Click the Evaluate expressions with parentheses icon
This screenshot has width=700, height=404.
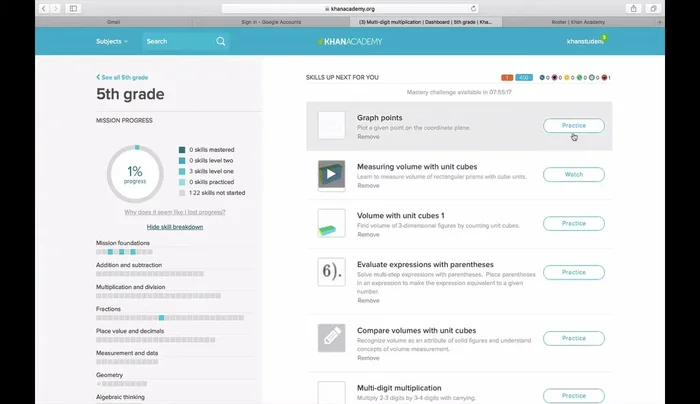(331, 272)
